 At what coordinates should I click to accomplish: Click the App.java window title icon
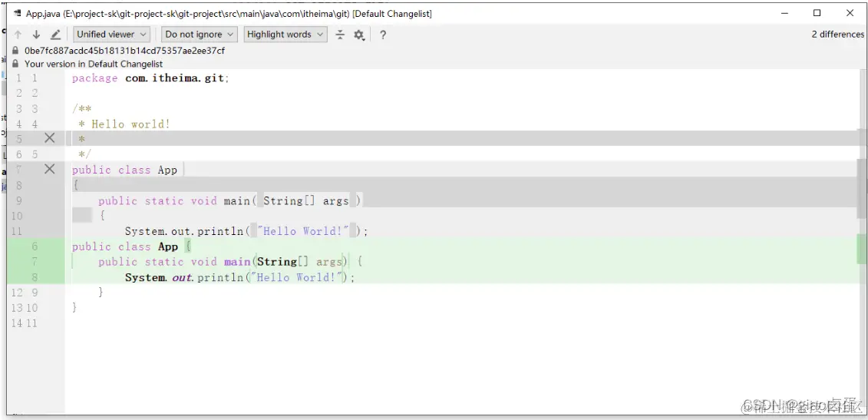pyautogui.click(x=18, y=13)
